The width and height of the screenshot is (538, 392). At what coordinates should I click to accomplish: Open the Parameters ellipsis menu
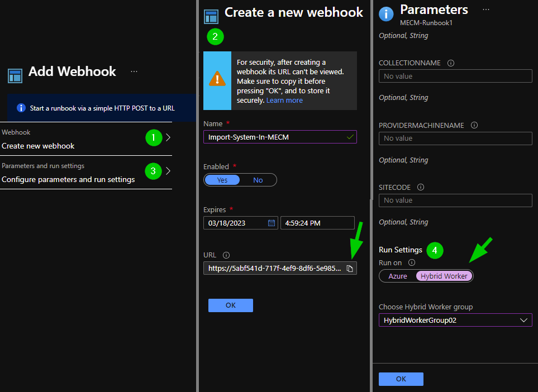[486, 9]
